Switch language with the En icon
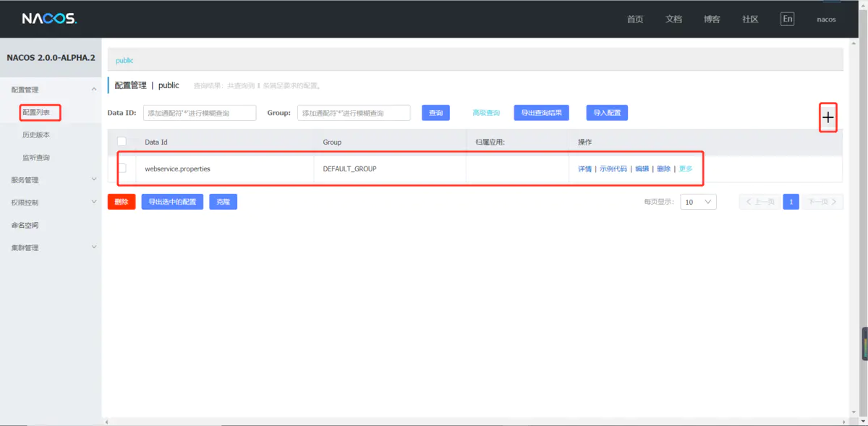The image size is (868, 426). (787, 19)
